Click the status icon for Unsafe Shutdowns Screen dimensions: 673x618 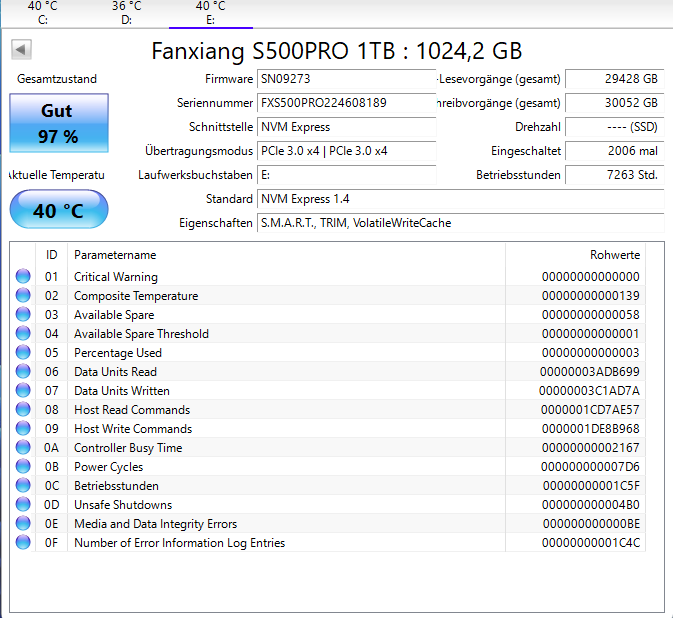pos(23,504)
